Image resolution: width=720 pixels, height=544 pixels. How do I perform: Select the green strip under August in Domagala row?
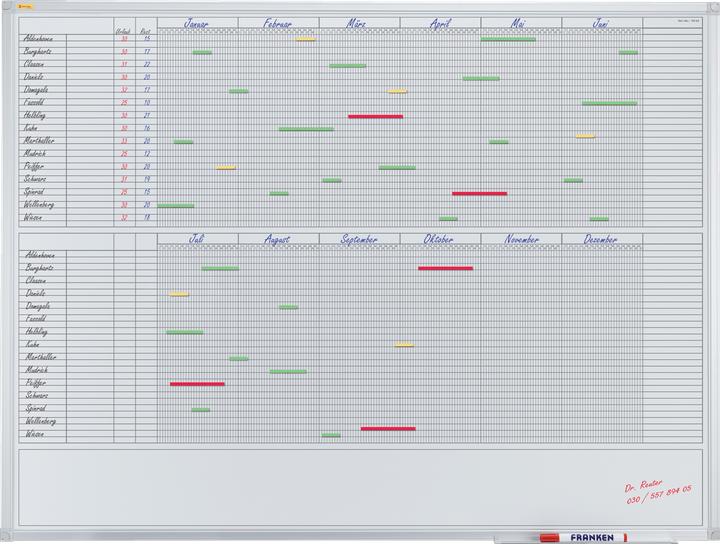coord(288,307)
